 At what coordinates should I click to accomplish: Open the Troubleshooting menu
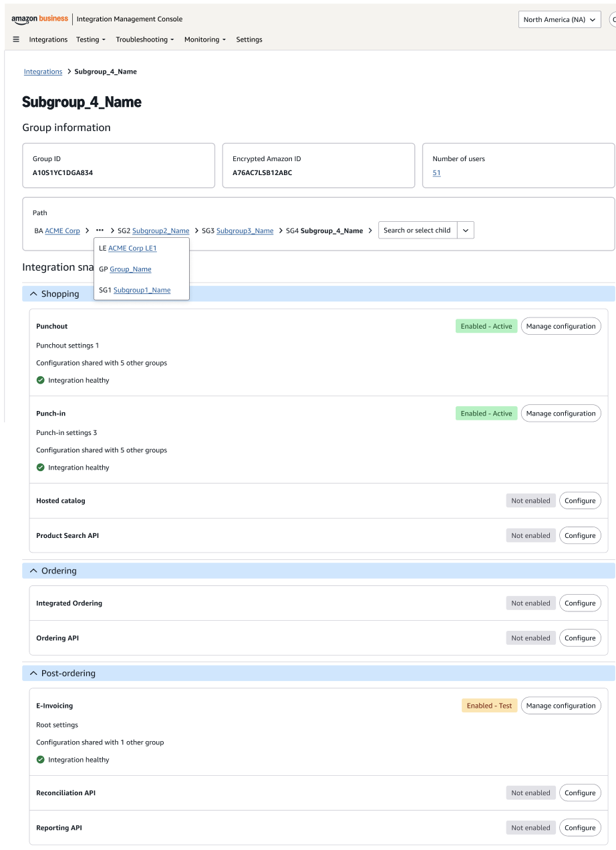click(x=144, y=39)
